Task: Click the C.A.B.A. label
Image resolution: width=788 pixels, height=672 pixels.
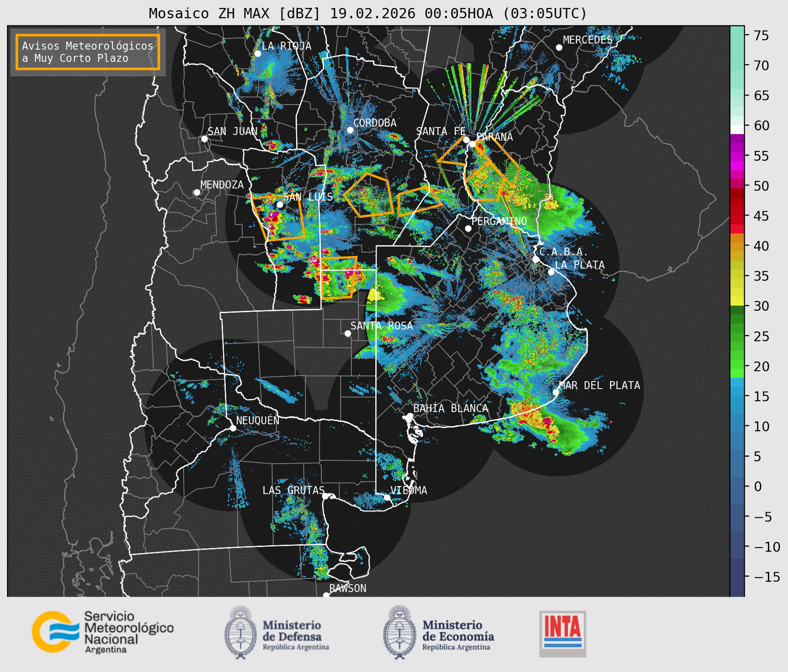Action: [564, 252]
